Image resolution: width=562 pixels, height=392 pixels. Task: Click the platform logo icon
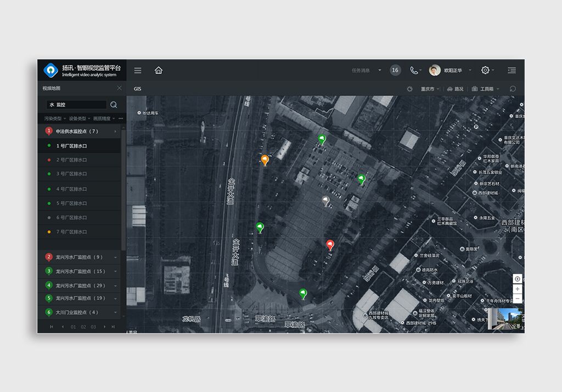[51, 70]
